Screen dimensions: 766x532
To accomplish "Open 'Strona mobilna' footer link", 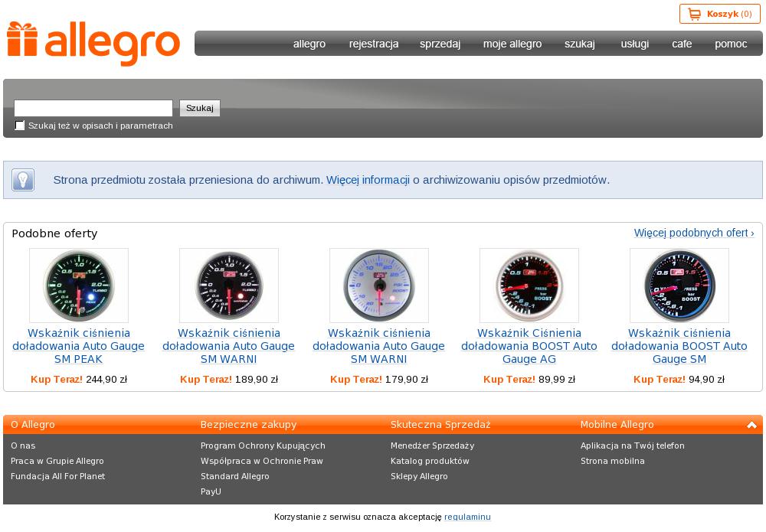I will click(x=613, y=461).
